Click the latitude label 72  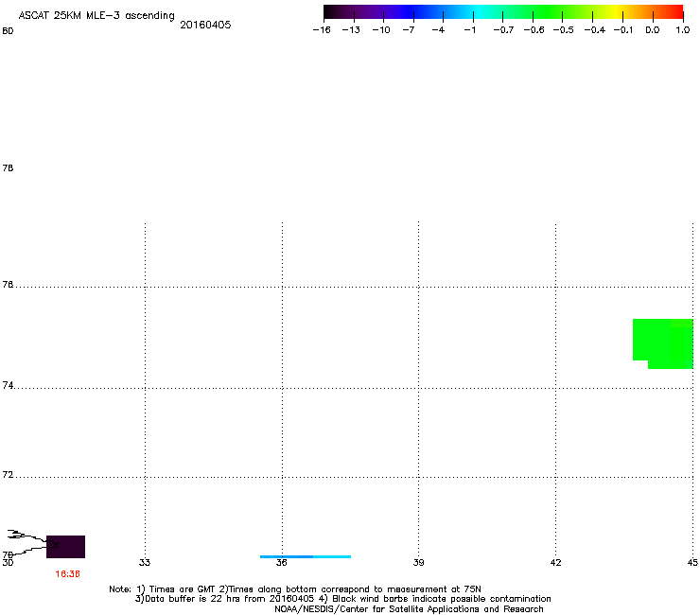click(x=8, y=474)
